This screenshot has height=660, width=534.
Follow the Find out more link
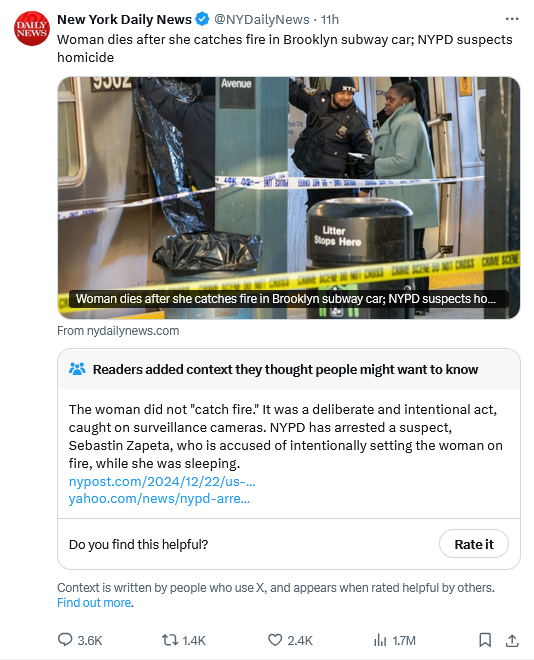click(x=95, y=603)
